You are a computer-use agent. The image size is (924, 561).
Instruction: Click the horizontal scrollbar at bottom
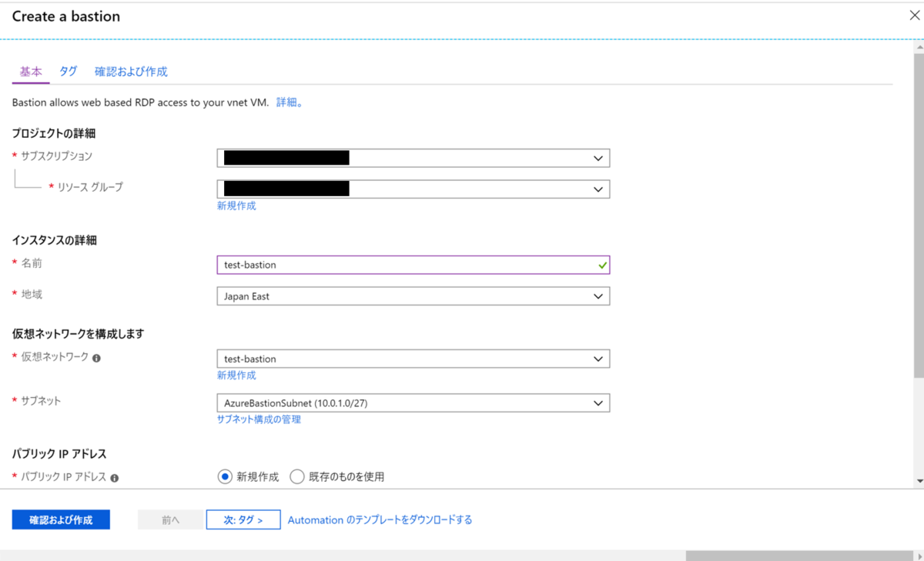pos(799,556)
